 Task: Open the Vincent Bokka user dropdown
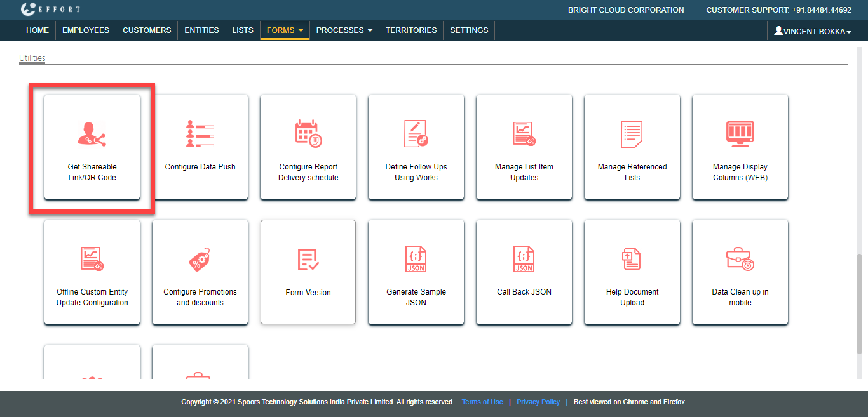[x=813, y=31]
